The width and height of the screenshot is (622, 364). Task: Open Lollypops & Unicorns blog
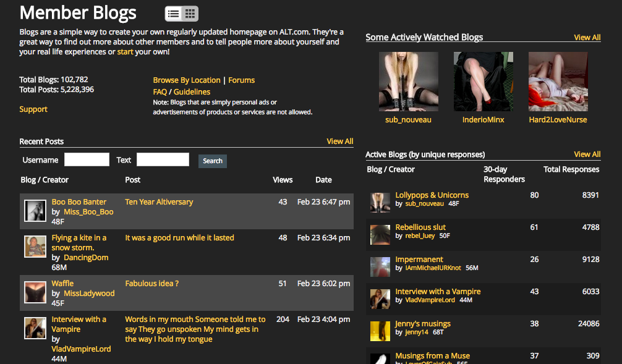(432, 195)
